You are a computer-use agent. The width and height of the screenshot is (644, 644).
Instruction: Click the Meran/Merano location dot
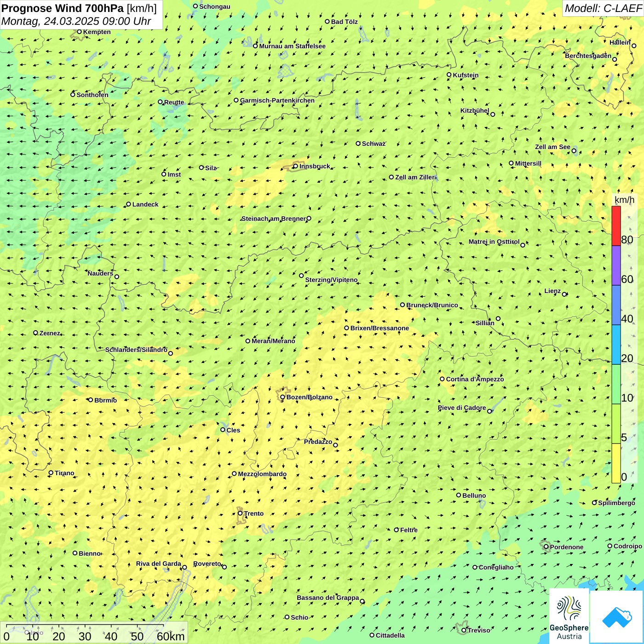pyautogui.click(x=248, y=341)
